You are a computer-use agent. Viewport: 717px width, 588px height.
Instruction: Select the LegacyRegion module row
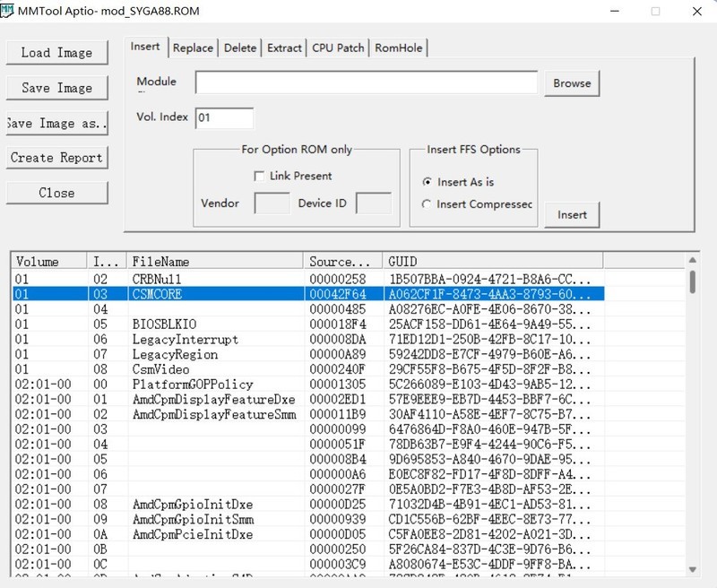coord(308,354)
